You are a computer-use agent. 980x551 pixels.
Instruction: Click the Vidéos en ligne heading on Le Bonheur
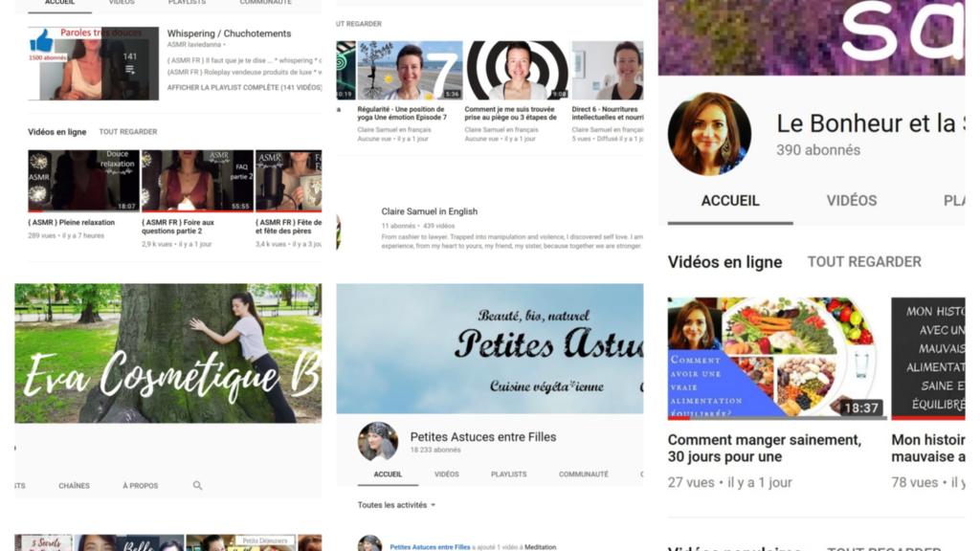724,262
